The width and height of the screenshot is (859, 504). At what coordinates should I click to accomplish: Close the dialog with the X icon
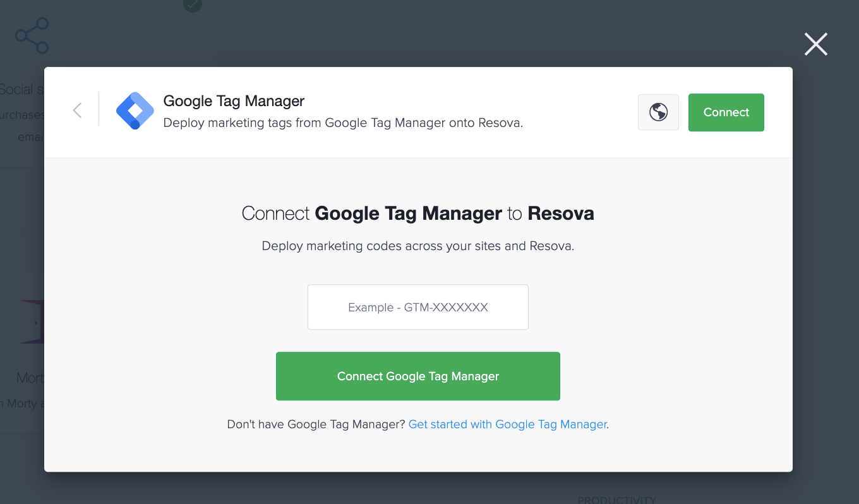pyautogui.click(x=815, y=44)
